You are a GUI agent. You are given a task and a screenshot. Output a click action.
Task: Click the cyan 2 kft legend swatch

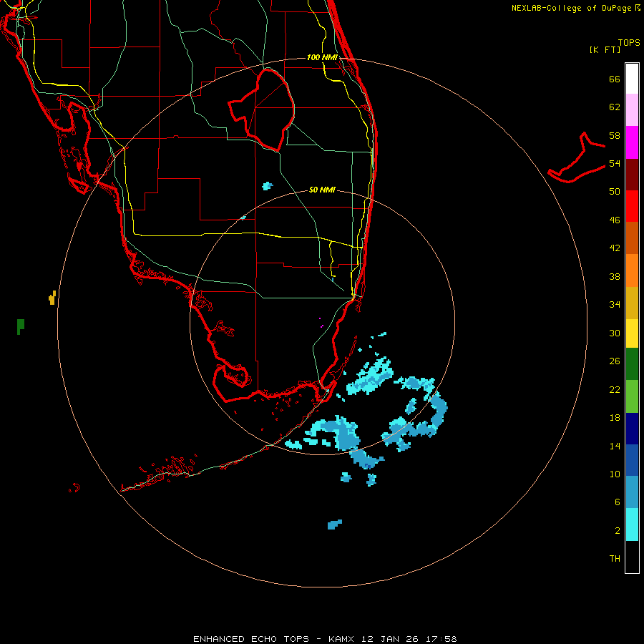[632, 525]
